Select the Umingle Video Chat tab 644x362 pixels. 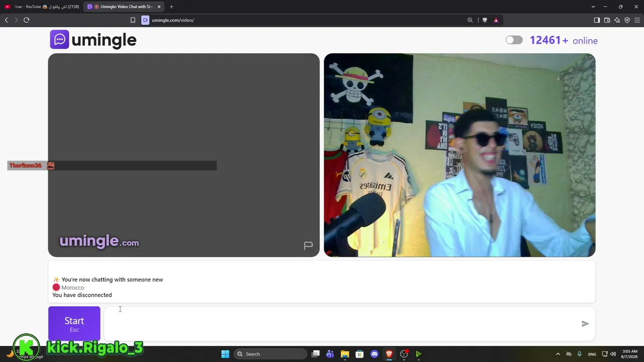124,7
